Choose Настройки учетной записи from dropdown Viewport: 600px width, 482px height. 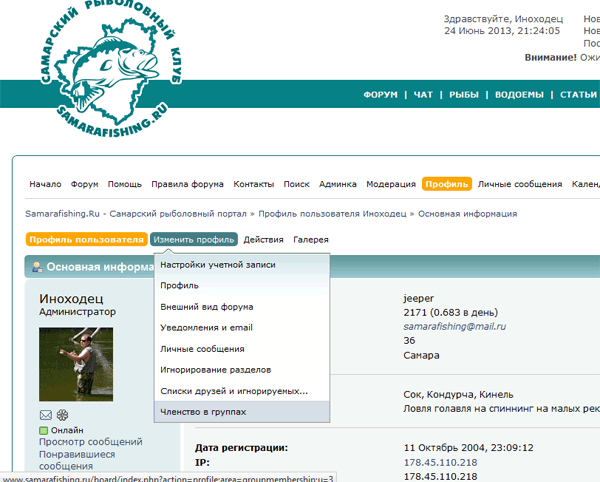pos(242,265)
